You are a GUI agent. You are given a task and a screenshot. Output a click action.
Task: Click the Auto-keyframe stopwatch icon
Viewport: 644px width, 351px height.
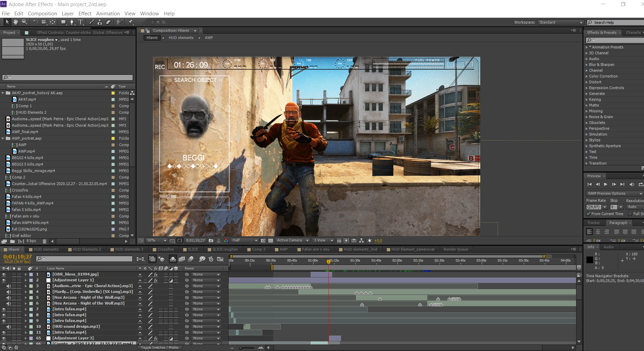tap(211, 259)
